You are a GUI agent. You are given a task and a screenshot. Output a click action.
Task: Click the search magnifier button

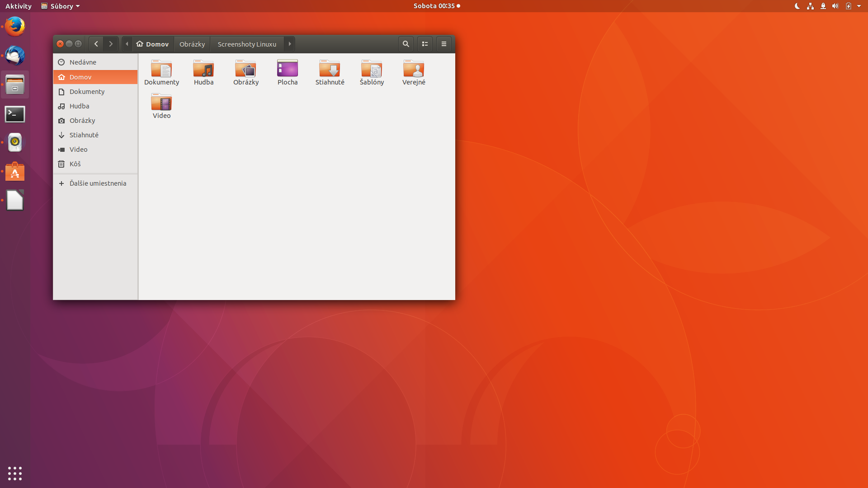[x=406, y=44]
